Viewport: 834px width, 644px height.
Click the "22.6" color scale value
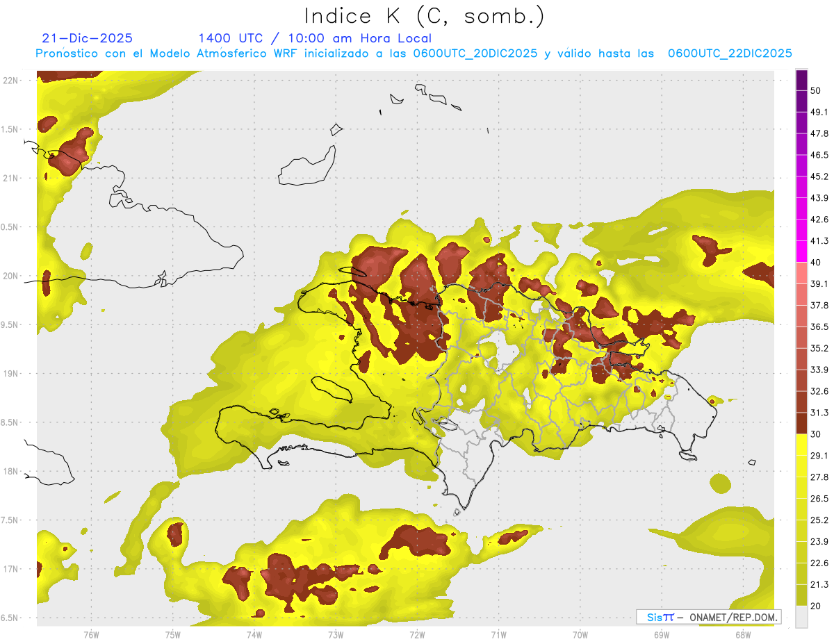(819, 563)
